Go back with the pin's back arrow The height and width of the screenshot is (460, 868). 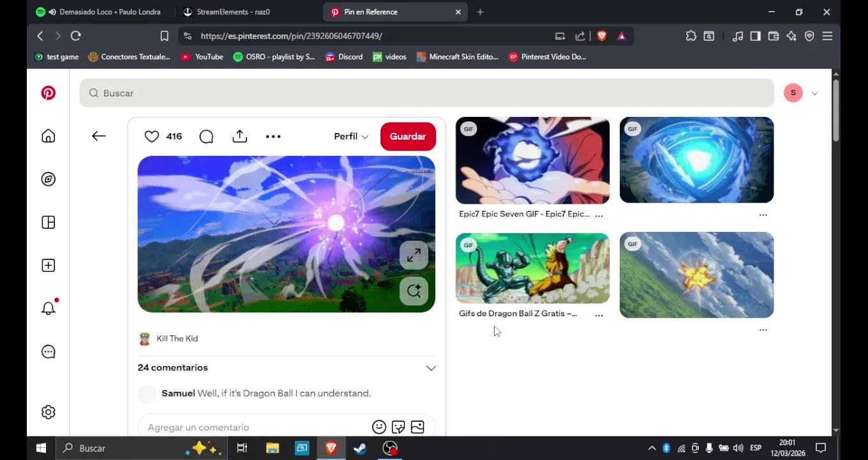pyautogui.click(x=98, y=136)
